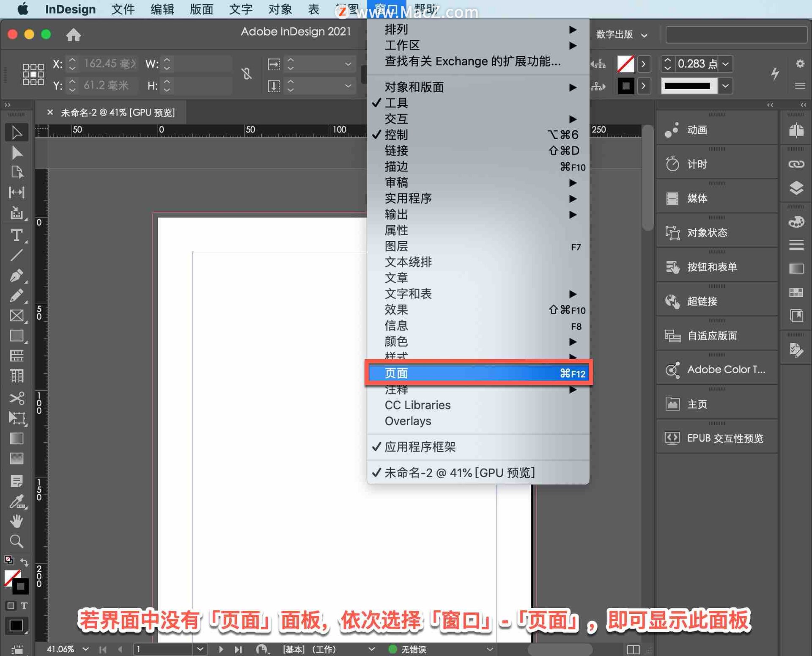The height and width of the screenshot is (656, 812).
Task: Select the Hand tool
Action: (x=16, y=521)
